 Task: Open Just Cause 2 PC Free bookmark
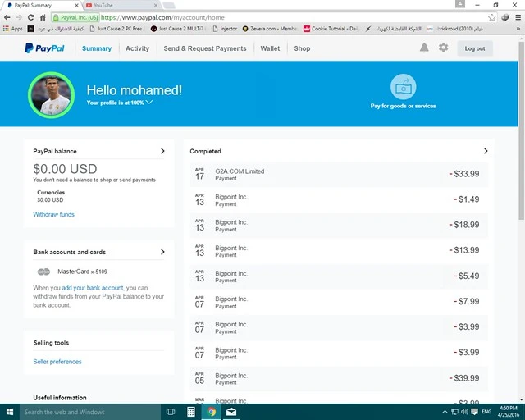click(x=116, y=29)
